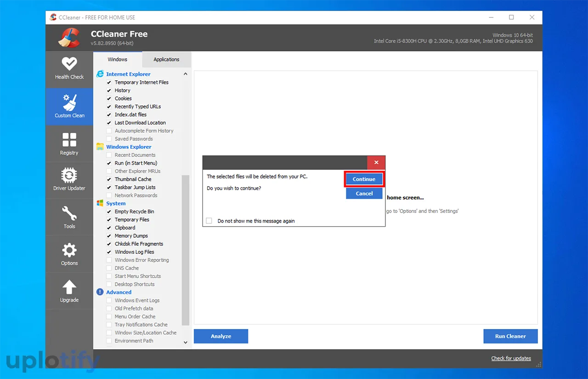Screen dimensions: 588x379
Task: Open the Tools wrench section
Action: 69,217
